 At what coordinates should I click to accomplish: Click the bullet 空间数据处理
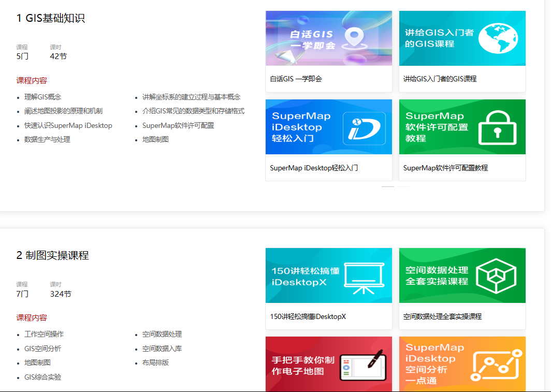tap(162, 334)
